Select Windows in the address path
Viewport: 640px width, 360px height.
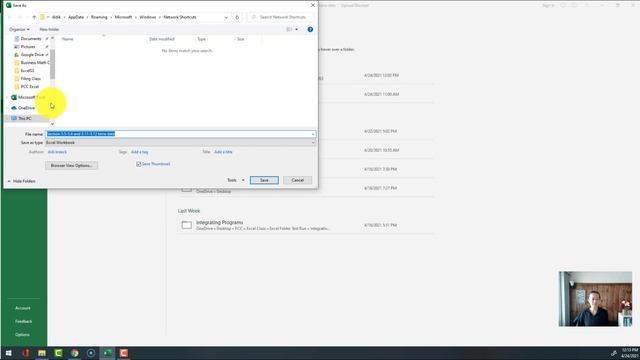(148, 17)
